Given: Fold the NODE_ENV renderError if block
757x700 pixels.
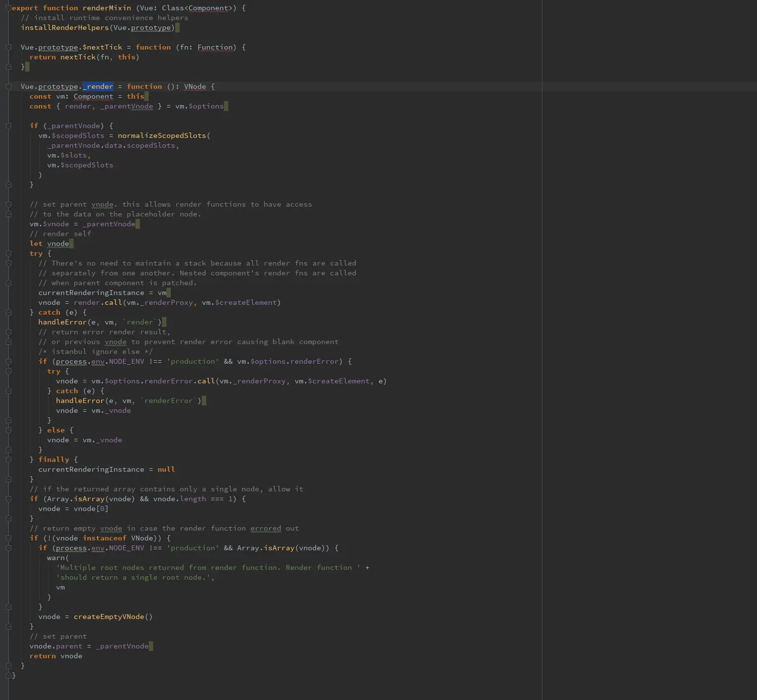Looking at the screenshot, I should point(8,361).
